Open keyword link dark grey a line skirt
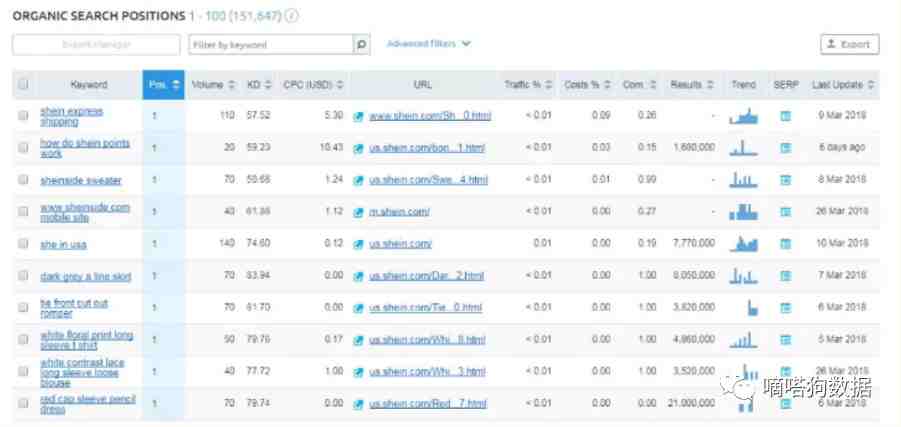 86,276
